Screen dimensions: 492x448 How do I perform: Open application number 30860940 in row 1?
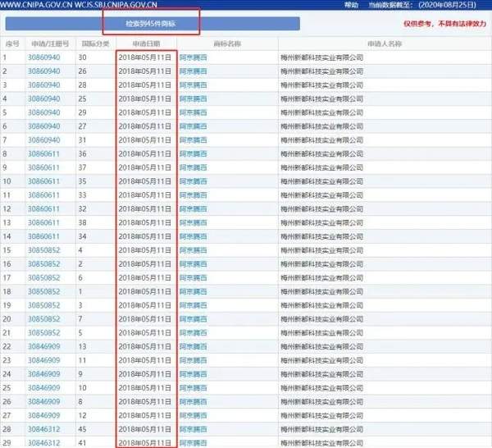coord(44,57)
